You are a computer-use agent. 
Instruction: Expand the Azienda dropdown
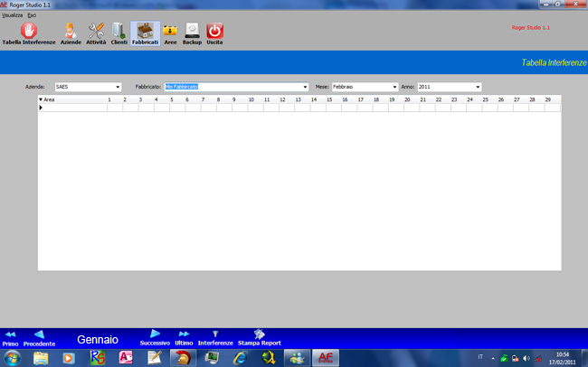tap(118, 87)
